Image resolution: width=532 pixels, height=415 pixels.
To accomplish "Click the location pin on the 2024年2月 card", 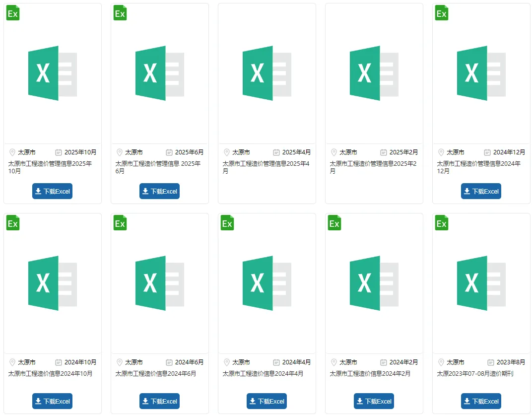I will [334, 362].
